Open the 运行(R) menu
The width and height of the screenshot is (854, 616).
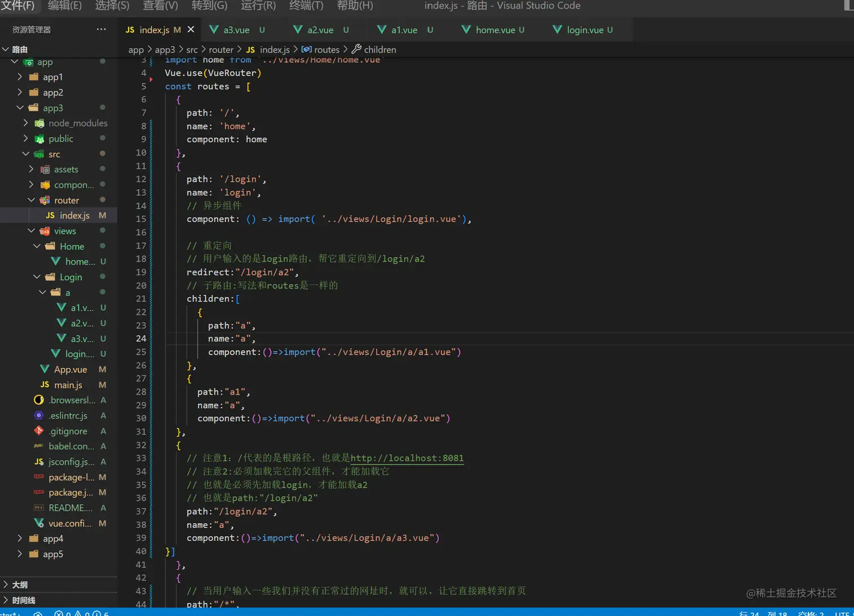[x=258, y=6]
